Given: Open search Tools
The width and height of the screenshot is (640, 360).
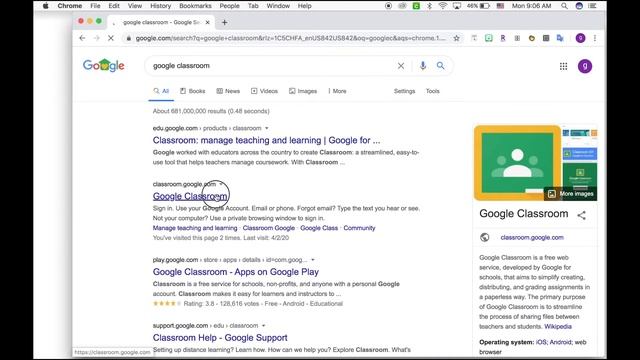Looking at the screenshot, I should pyautogui.click(x=433, y=91).
